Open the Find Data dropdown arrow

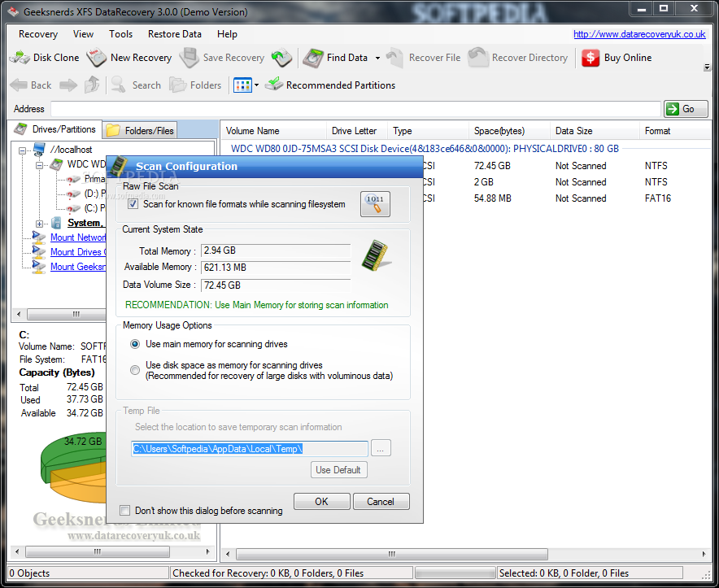tap(378, 59)
